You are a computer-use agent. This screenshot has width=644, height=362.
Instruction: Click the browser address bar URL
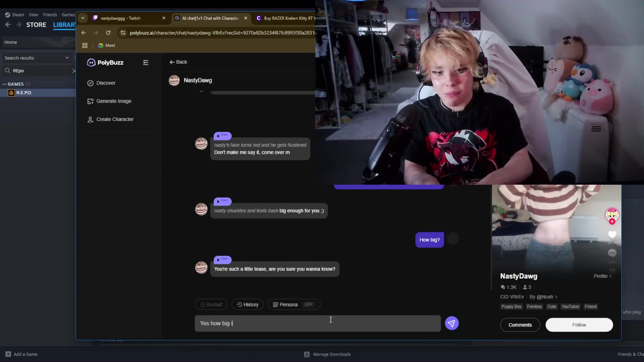(222, 33)
